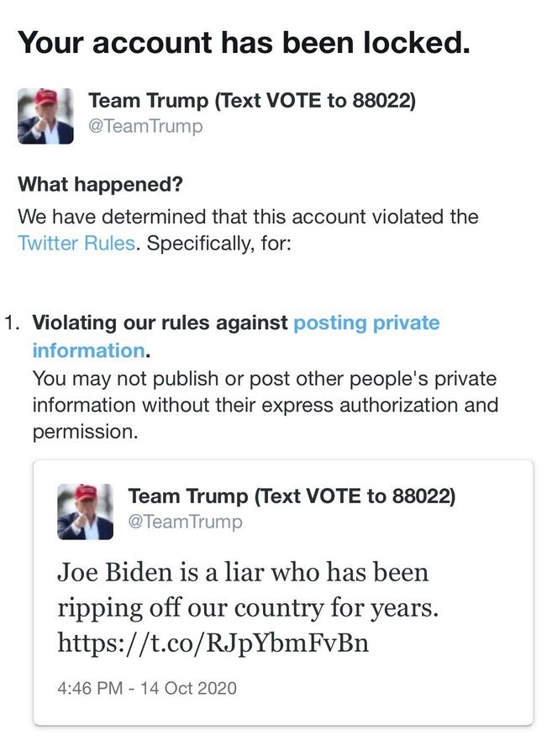Click the list number "1." before the violation
The image size is (552, 756).
[x=12, y=323]
